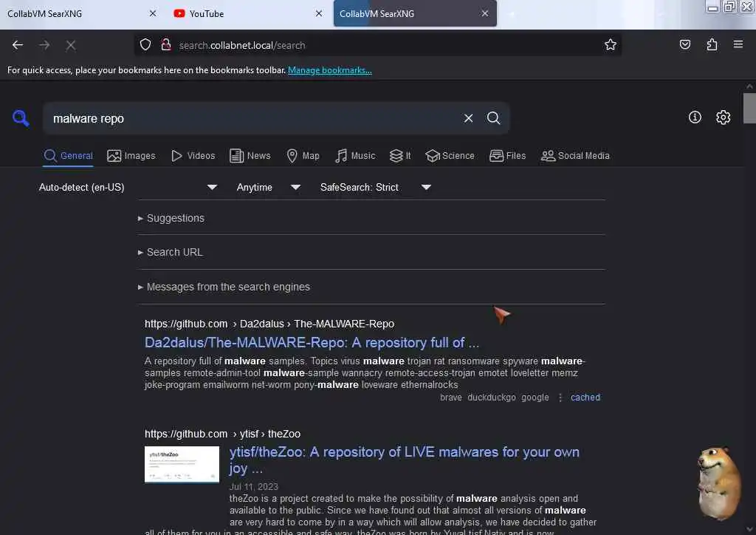
Task: Select the Social Media search category
Action: pos(575,156)
